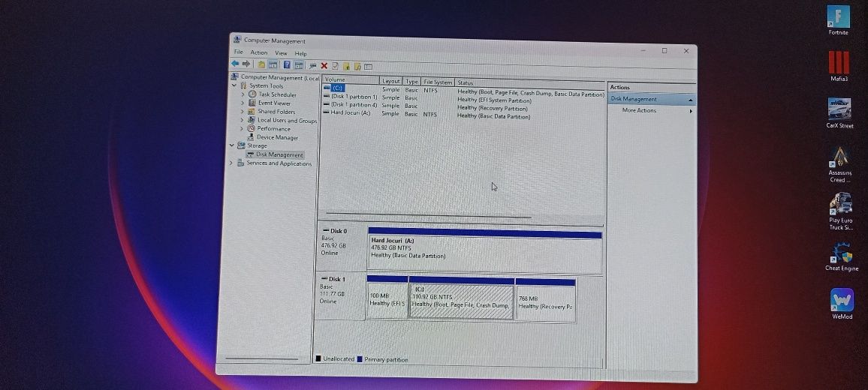Screen dimensions: 868x390
Task: Click the checkmark Properties toolbar icon
Action: (x=335, y=66)
